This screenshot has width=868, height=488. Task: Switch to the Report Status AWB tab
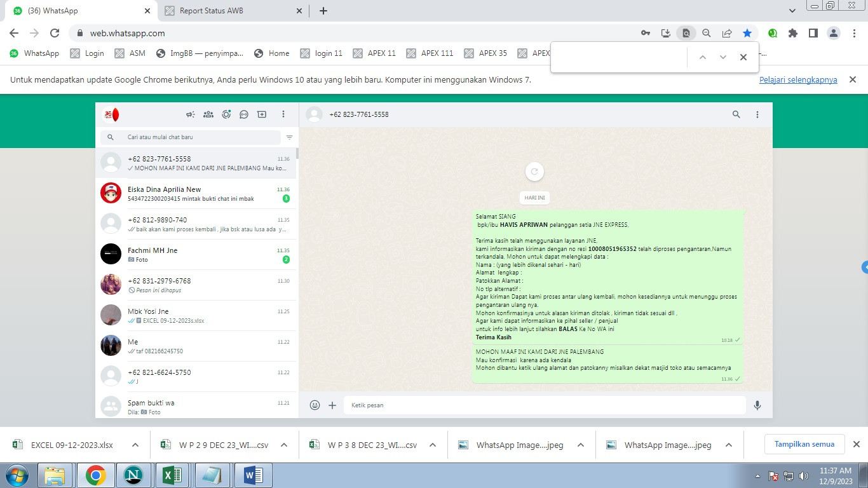(x=233, y=11)
